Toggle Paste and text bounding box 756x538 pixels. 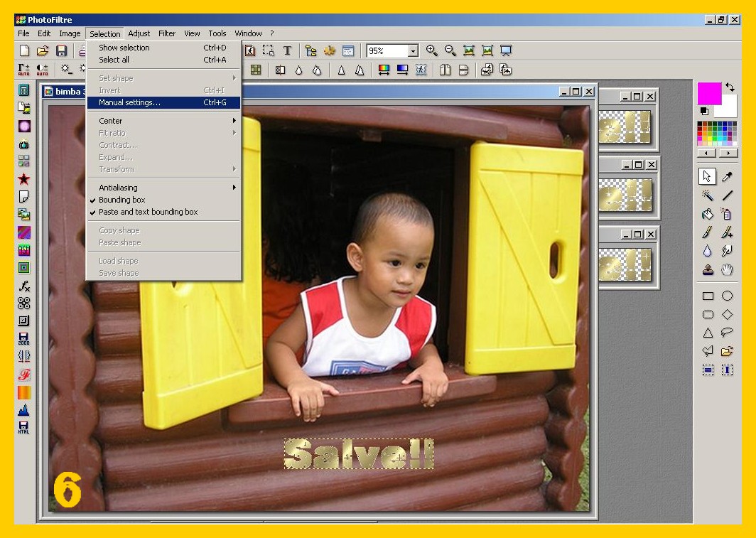tap(148, 212)
